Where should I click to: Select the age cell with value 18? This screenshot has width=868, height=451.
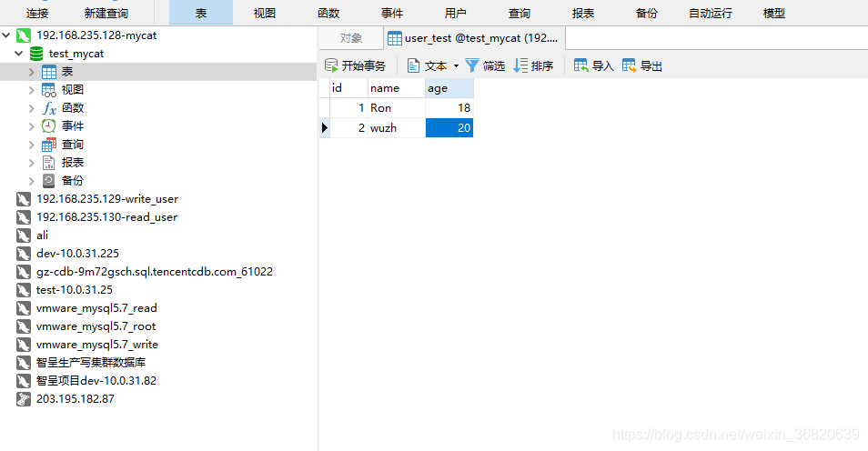point(449,108)
